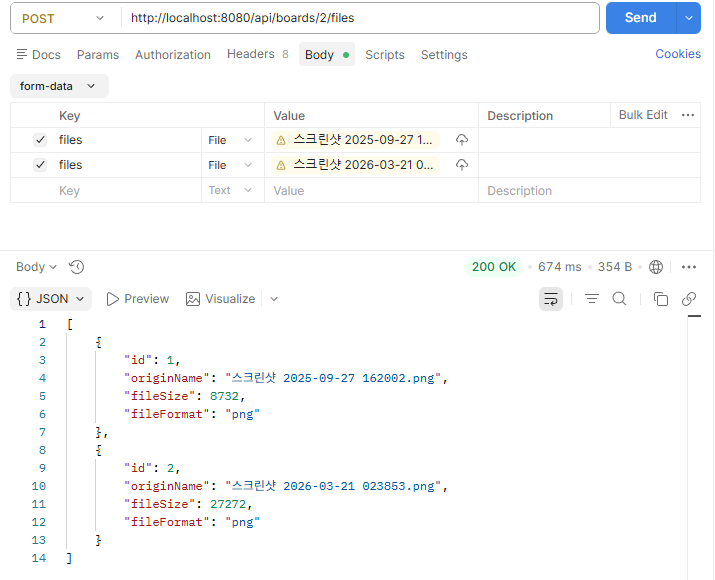The height and width of the screenshot is (580, 715).
Task: Uncheck the second files row checkbox
Action: pyautogui.click(x=40, y=165)
